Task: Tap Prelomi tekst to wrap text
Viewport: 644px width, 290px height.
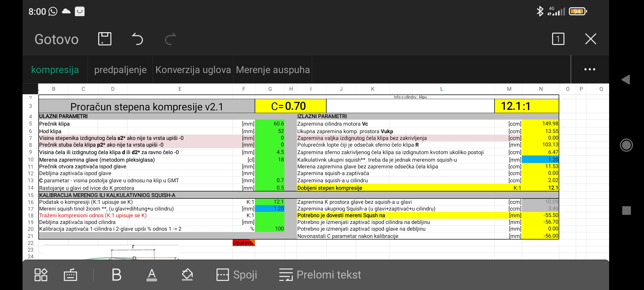Action: coord(320,275)
